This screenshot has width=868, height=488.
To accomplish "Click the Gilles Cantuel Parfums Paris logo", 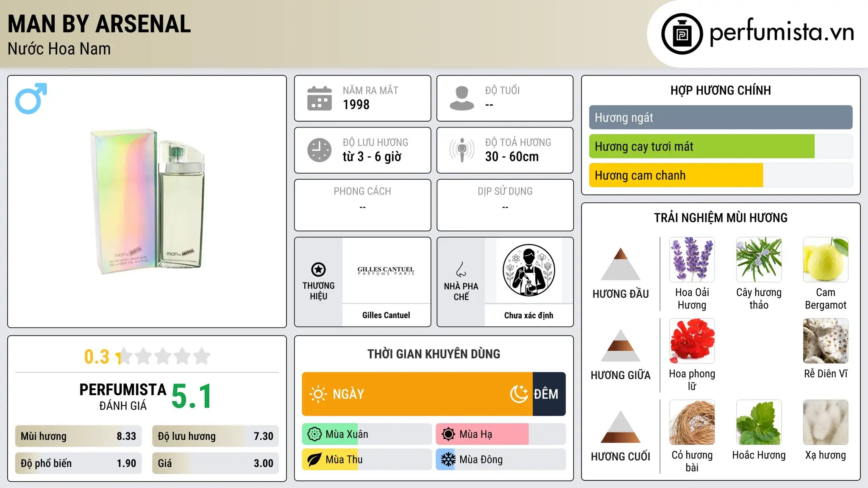I will pyautogui.click(x=386, y=271).
